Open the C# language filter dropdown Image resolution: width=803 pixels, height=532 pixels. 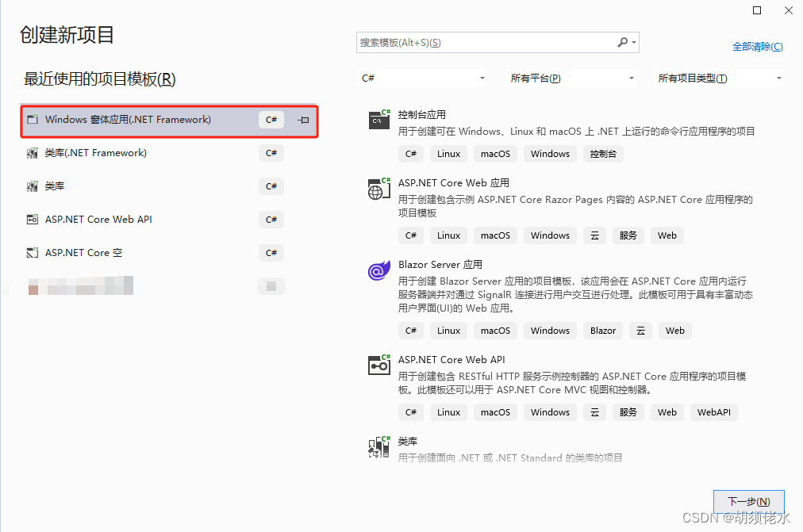(421, 78)
